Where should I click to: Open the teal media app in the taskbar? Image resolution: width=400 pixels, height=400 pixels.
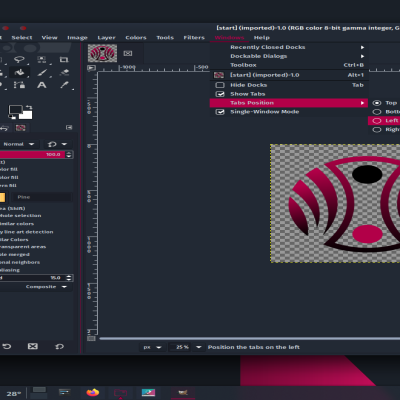click(x=148, y=393)
